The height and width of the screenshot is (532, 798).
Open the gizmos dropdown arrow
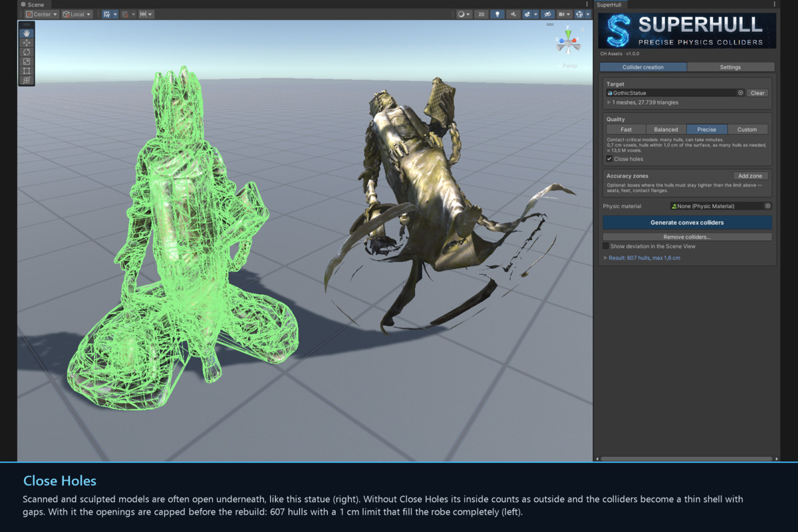point(588,14)
